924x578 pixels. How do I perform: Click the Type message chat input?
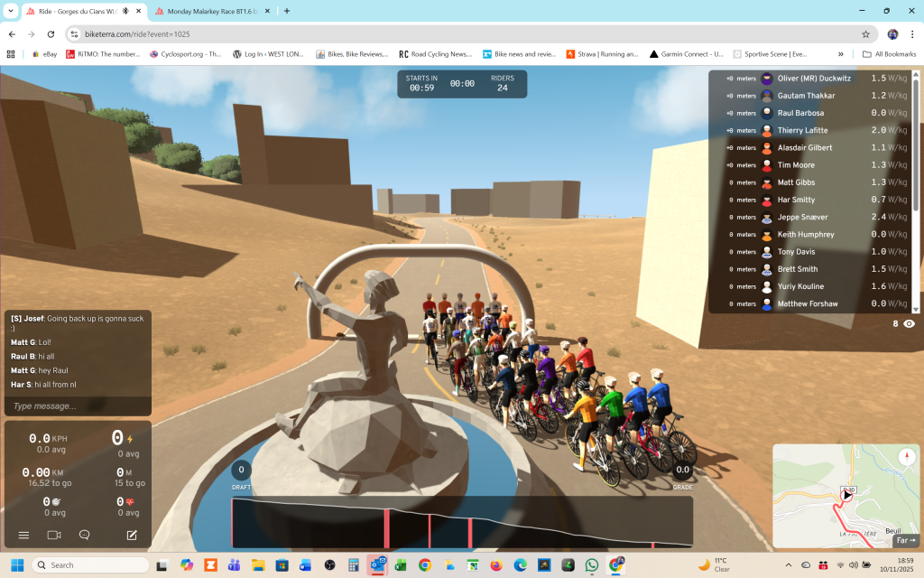click(x=77, y=406)
